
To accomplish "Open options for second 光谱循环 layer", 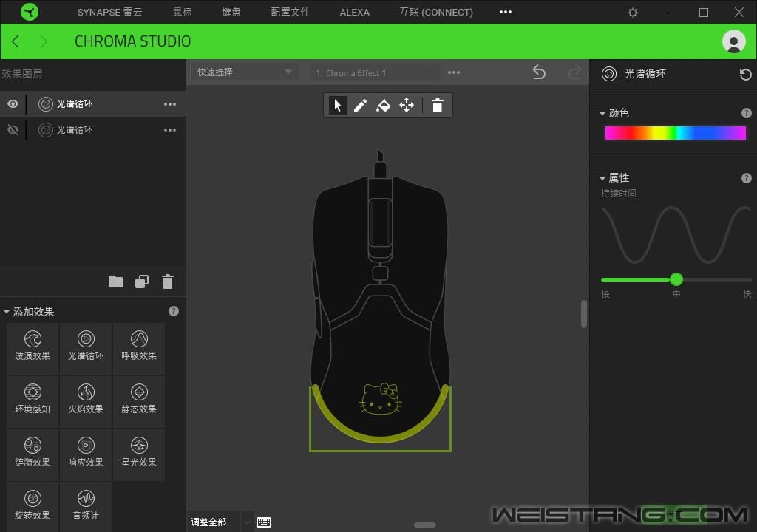I will click(x=170, y=130).
